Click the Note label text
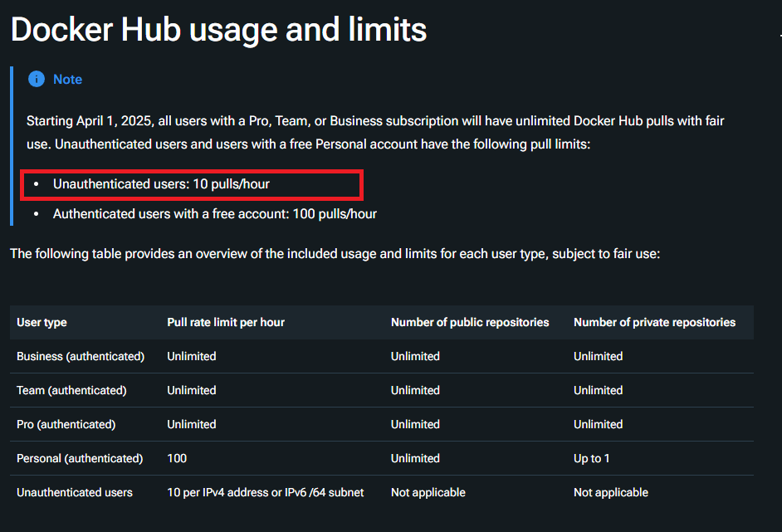This screenshot has height=532, width=782. pyautogui.click(x=68, y=80)
